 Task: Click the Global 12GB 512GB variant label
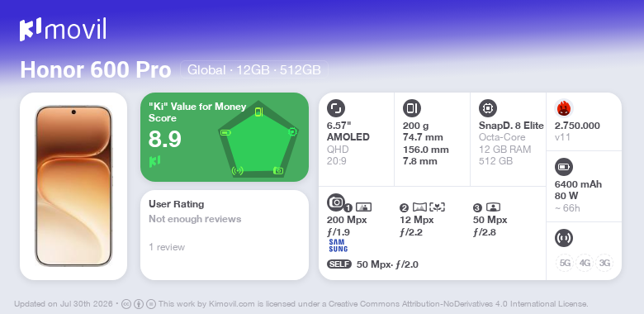tap(254, 69)
